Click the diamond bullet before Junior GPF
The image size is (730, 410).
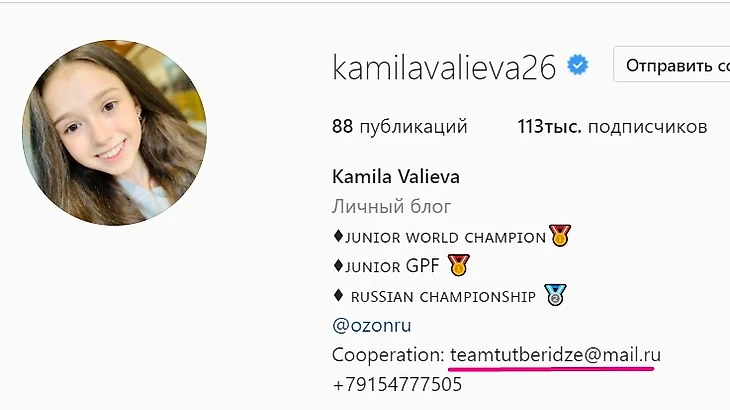[338, 266]
